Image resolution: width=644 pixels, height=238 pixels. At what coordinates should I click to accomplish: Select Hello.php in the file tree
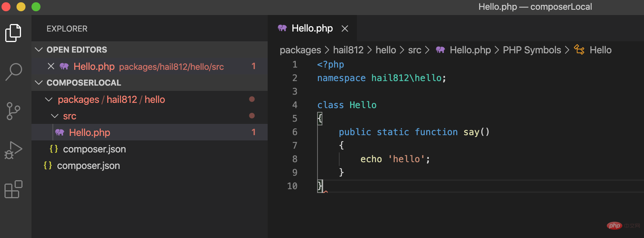coord(90,133)
